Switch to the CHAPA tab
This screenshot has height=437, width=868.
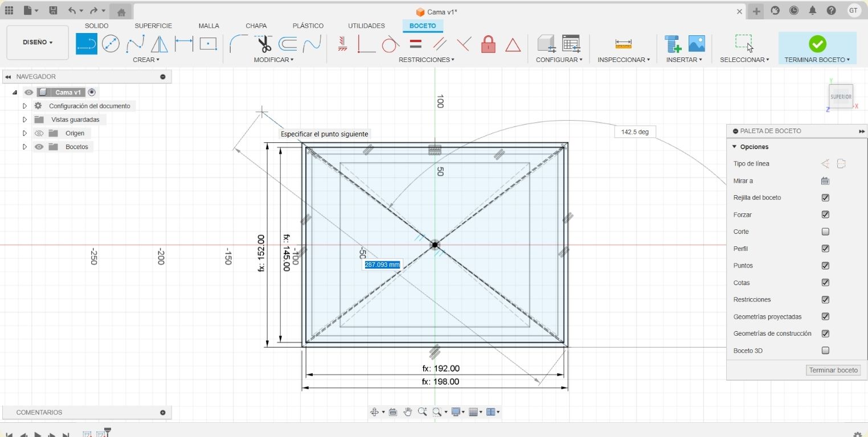click(256, 26)
